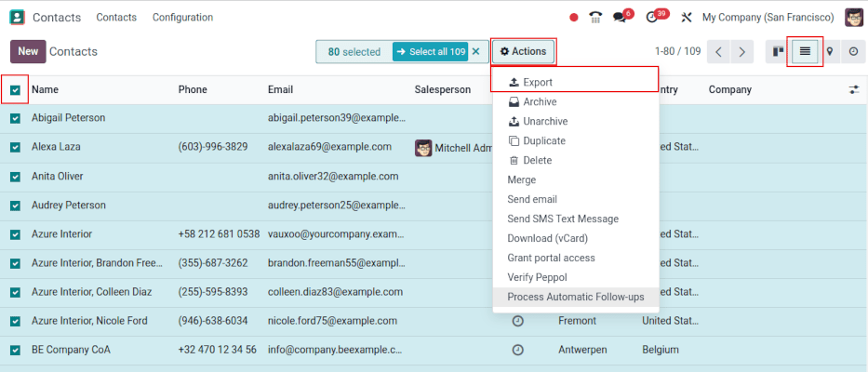Open the conversations chat bubble icon
Viewport: 868px width, 372px height.
click(x=621, y=17)
